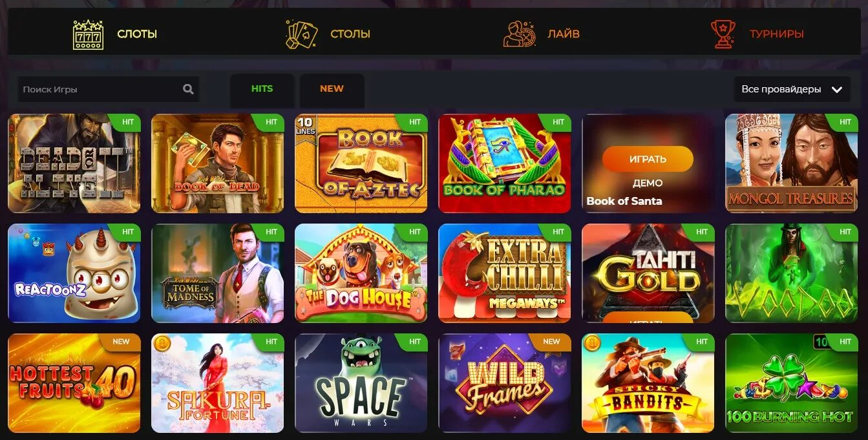The height and width of the screenshot is (440, 868).
Task: Click the search magnifier icon
Action: click(x=188, y=89)
